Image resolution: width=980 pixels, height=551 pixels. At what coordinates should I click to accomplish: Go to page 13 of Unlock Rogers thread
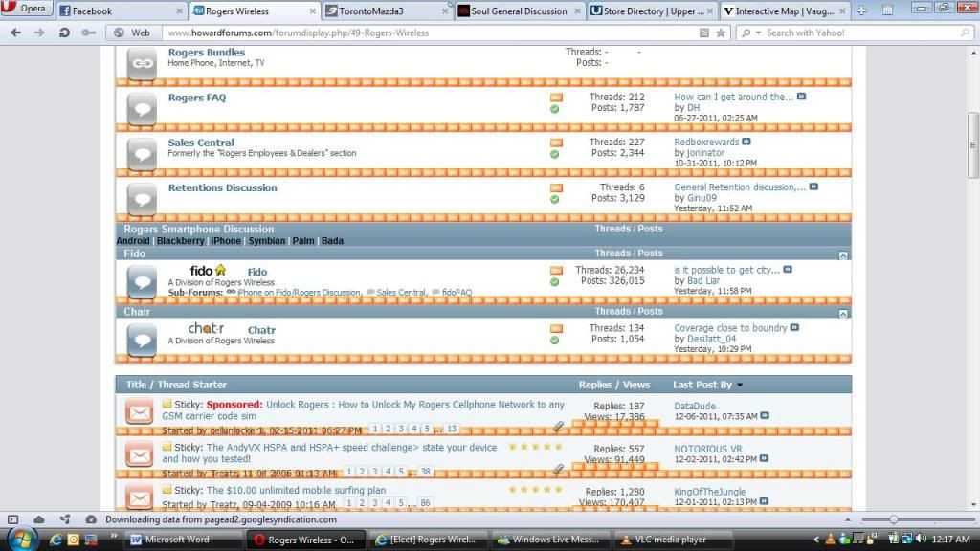coord(452,429)
